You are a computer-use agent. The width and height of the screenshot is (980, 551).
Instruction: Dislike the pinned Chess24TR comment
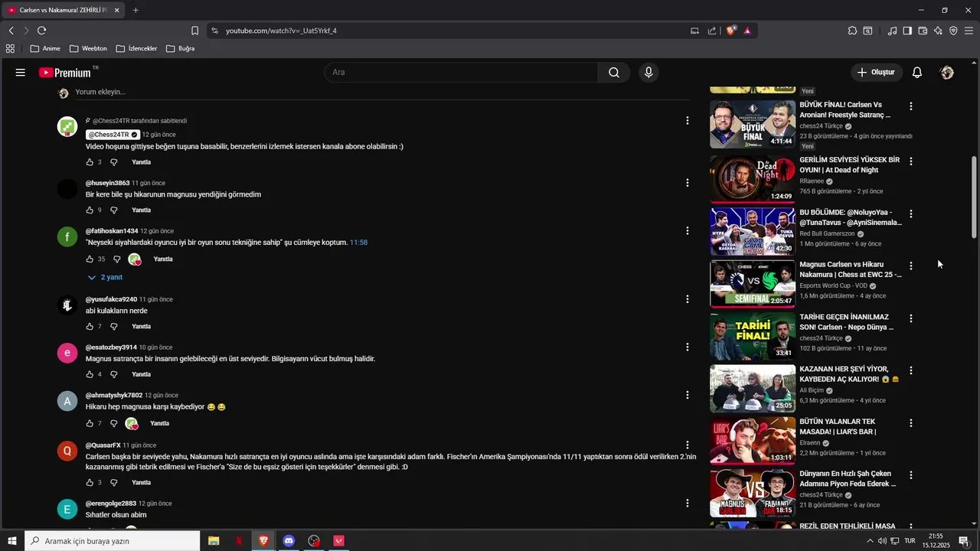pos(114,162)
